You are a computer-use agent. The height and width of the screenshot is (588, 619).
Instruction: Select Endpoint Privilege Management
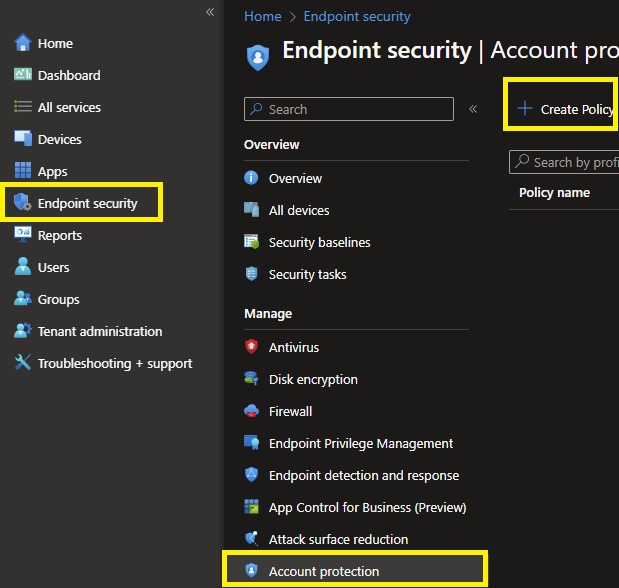coord(360,443)
